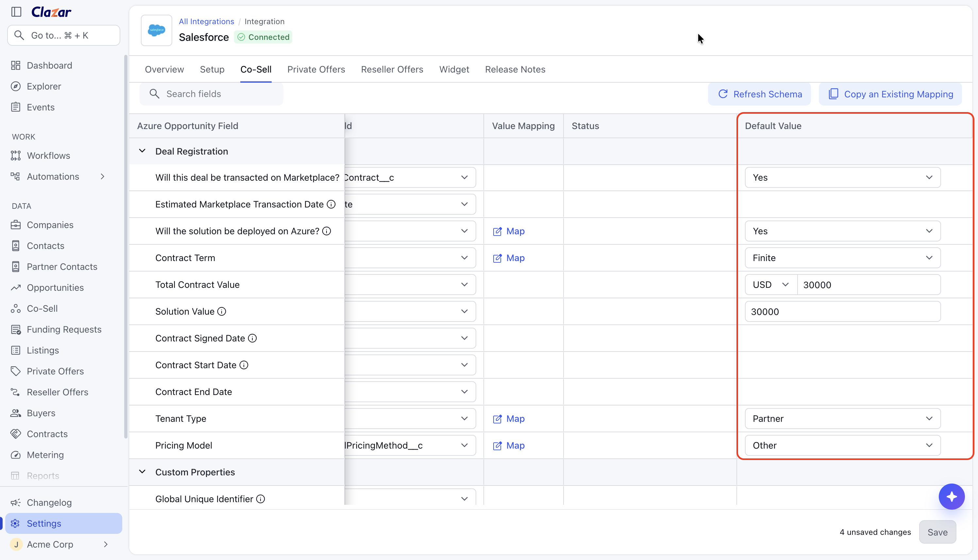Viewport: 978px width, 560px height.
Task: Click info icon next to Solution Value
Action: 222,312
